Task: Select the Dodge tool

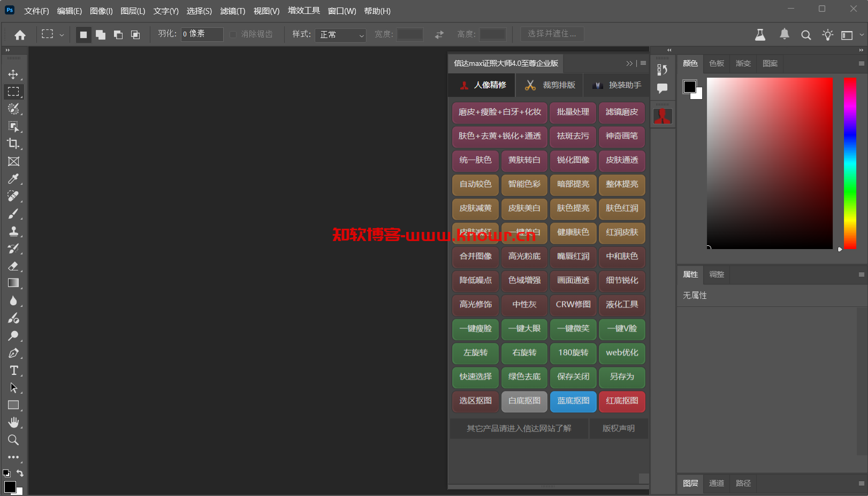Action: point(13,336)
